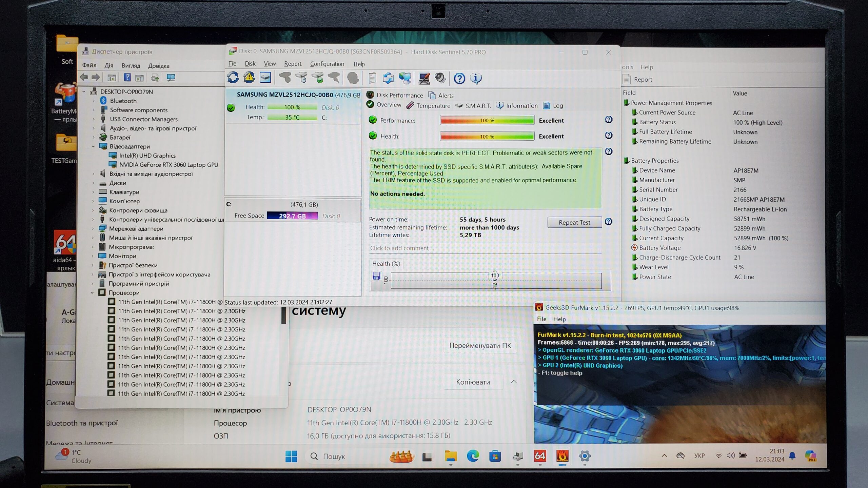Click the disk drive toolbar icon
This screenshot has width=868, height=488.
point(265,78)
